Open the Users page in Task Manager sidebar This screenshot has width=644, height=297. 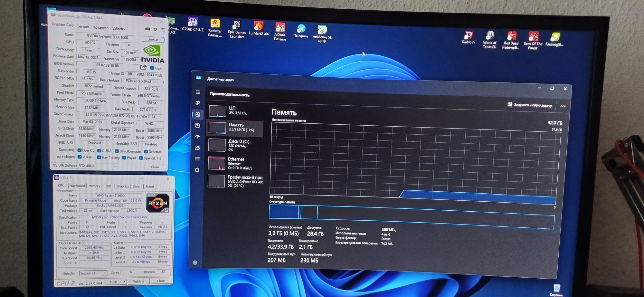point(197,148)
